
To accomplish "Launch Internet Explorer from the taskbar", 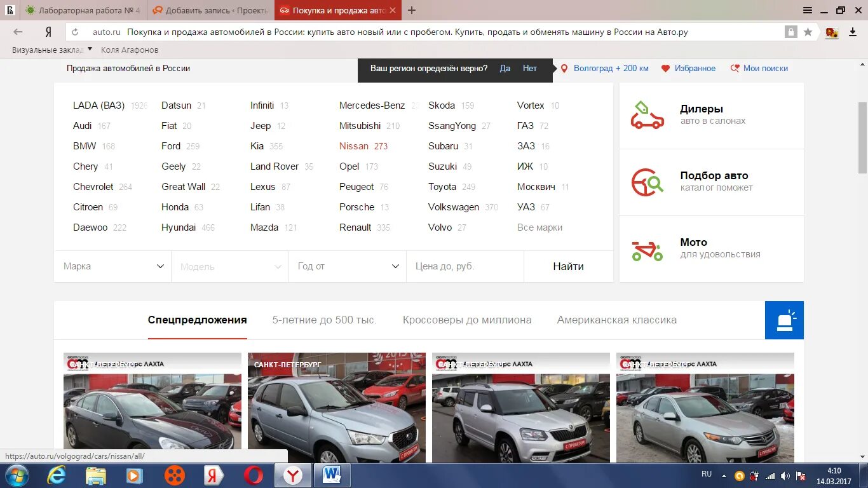I will pyautogui.click(x=56, y=475).
